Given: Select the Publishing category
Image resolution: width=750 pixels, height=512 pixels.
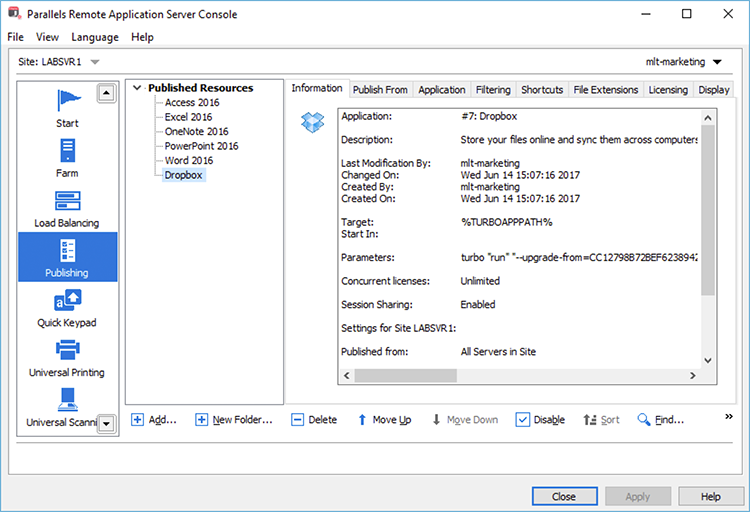Looking at the screenshot, I should pyautogui.click(x=67, y=257).
